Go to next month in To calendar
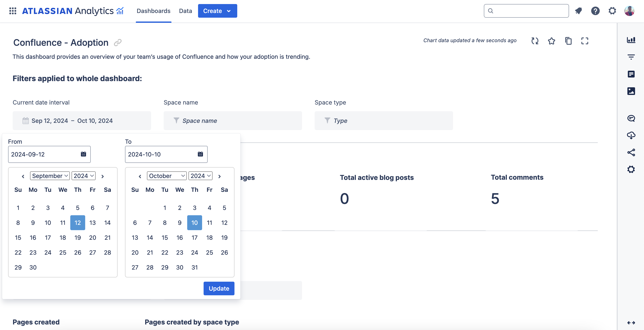Screen dimensions: 644x330 pos(220,176)
